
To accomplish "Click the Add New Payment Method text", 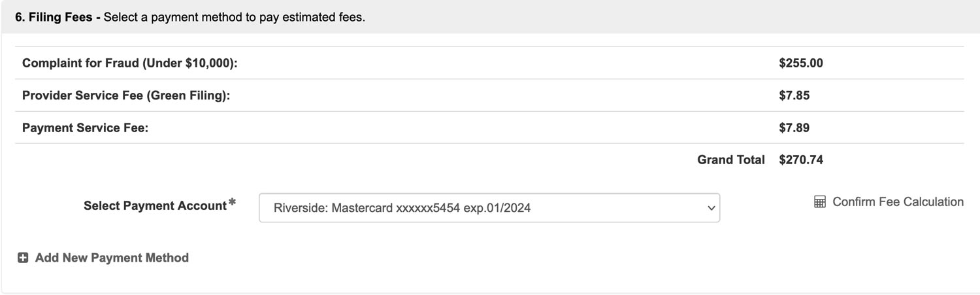I will pos(112,258).
